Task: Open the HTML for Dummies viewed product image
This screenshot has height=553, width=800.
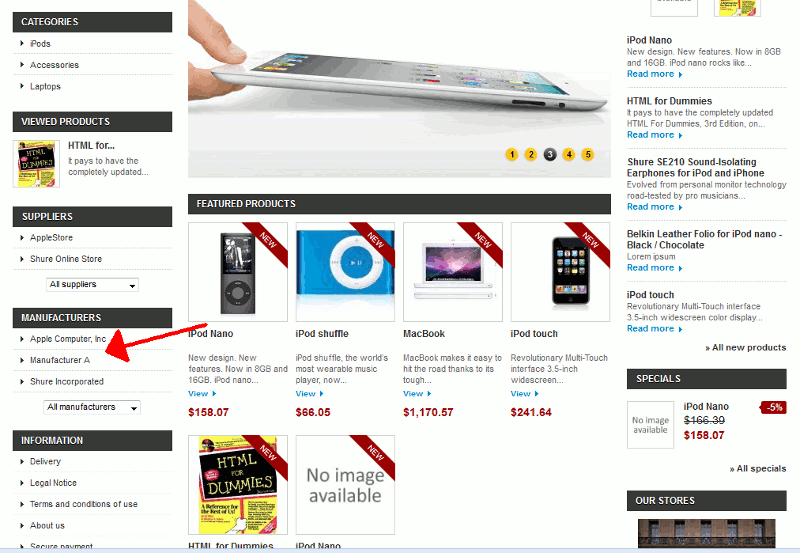Action: pyautogui.click(x=36, y=164)
